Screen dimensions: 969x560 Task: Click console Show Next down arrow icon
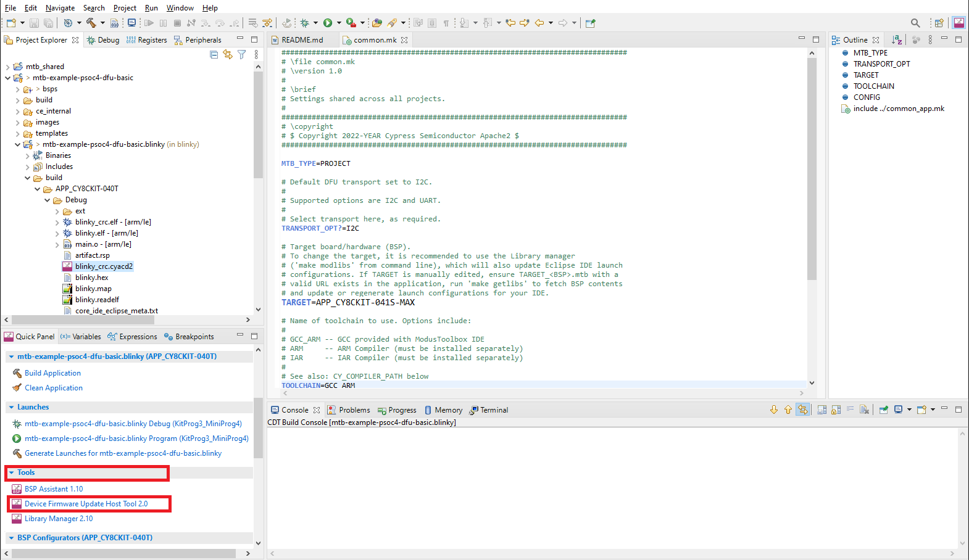tap(774, 410)
